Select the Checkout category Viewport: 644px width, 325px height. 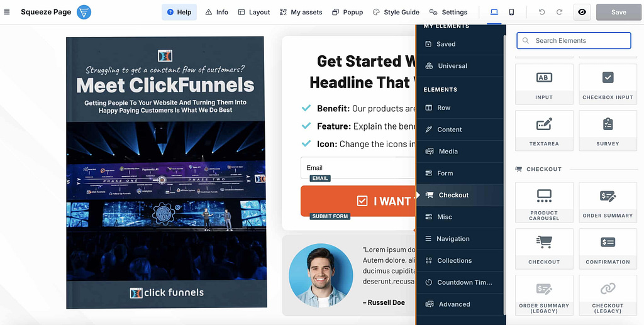(x=460, y=195)
